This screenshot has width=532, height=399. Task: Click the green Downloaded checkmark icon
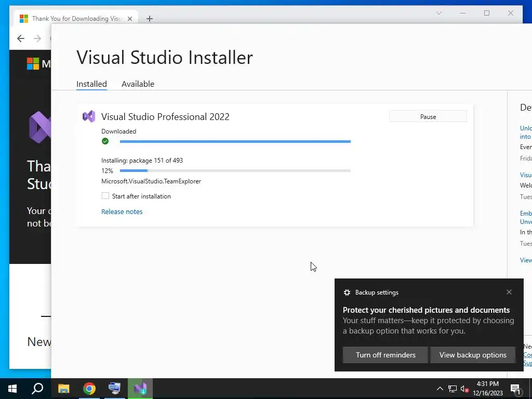105,141
